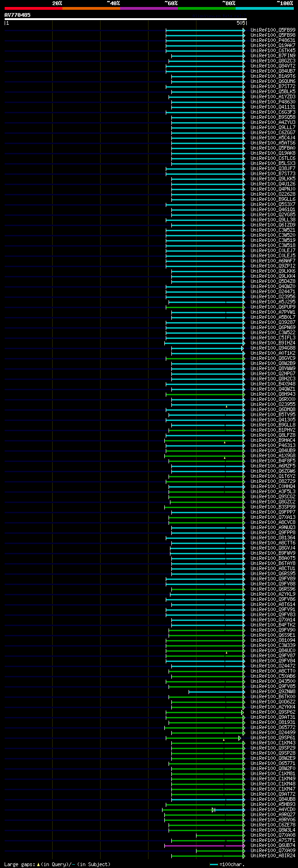
Task: Open hit UniRef100_B7FIN9
Action: [x=273, y=55]
